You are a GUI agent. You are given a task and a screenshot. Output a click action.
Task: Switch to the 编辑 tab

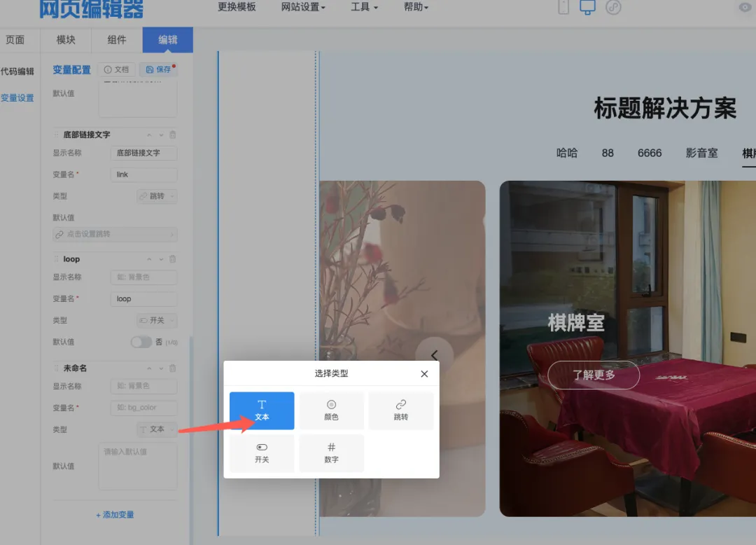pos(168,40)
